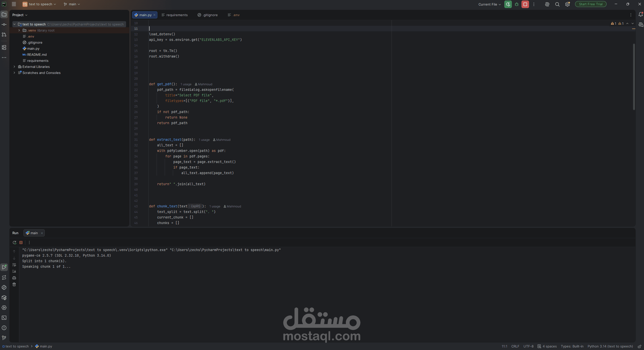Close the main.py editor tab
The image size is (644, 350).
coord(154,15)
